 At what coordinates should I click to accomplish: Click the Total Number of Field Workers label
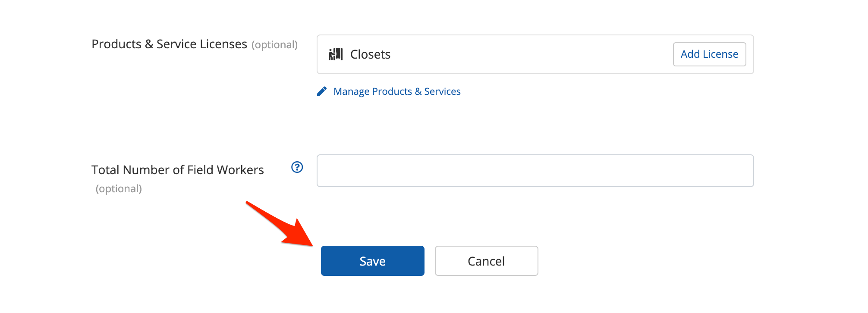177,170
